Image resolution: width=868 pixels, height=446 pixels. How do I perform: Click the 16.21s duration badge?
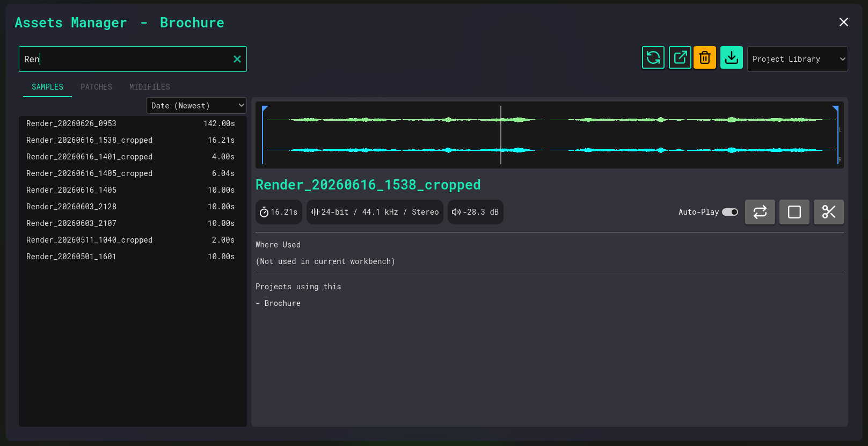coord(279,212)
